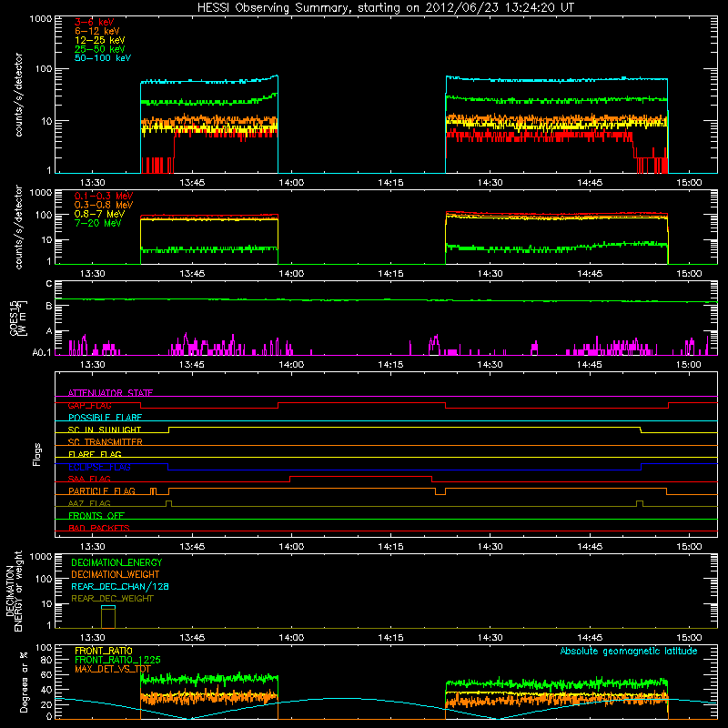Select the green 25-50 keV legend label
This screenshot has height=728, width=728.
point(99,49)
